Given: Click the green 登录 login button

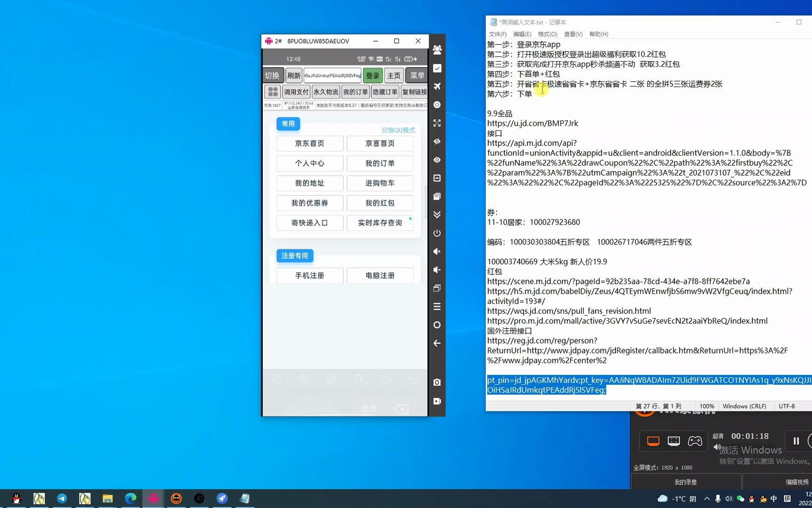Looking at the screenshot, I should click(372, 76).
